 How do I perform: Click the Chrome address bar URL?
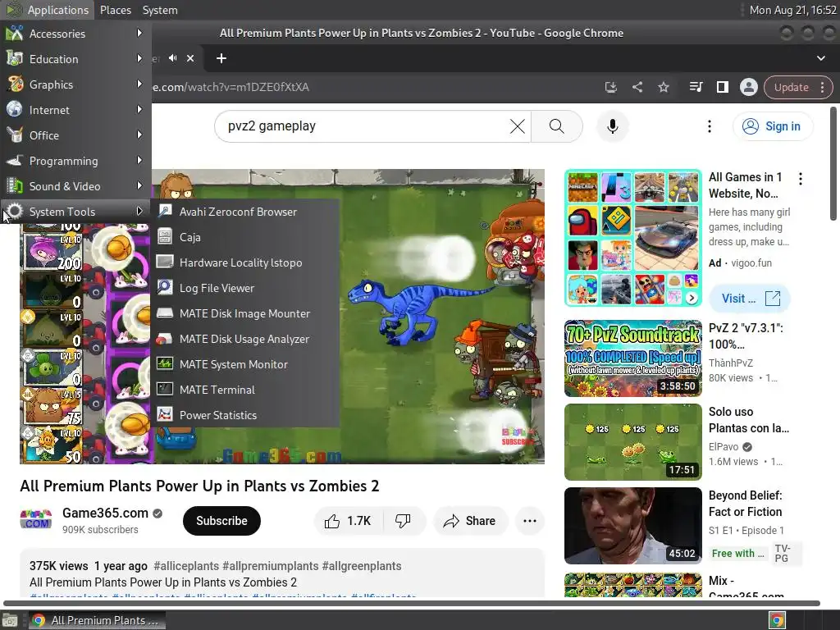[231, 87]
